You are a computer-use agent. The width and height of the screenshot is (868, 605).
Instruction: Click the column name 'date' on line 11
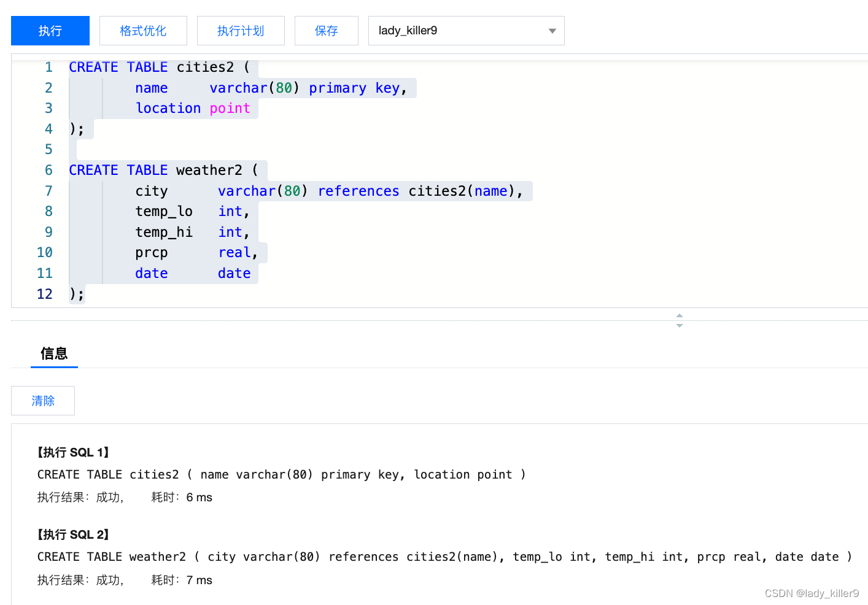click(152, 274)
